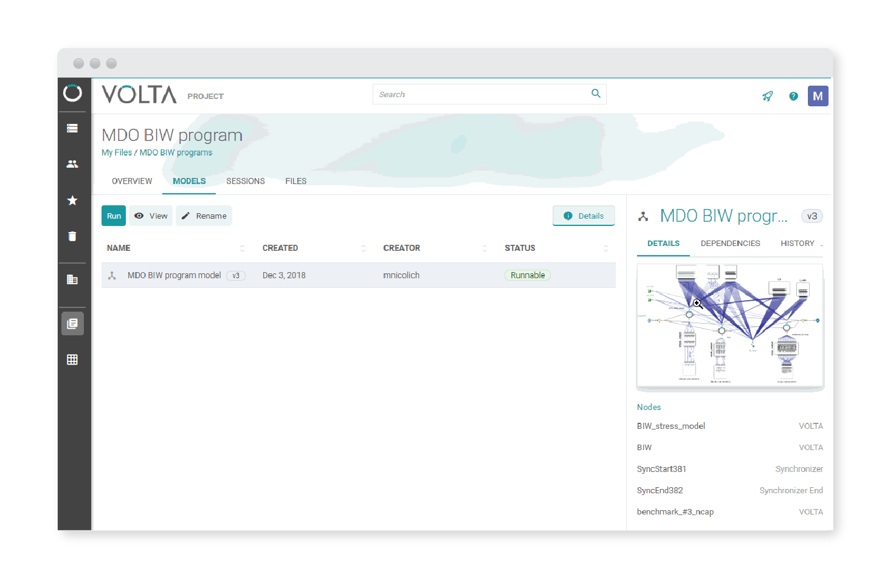Click the v3 version badge in details panel

click(812, 216)
